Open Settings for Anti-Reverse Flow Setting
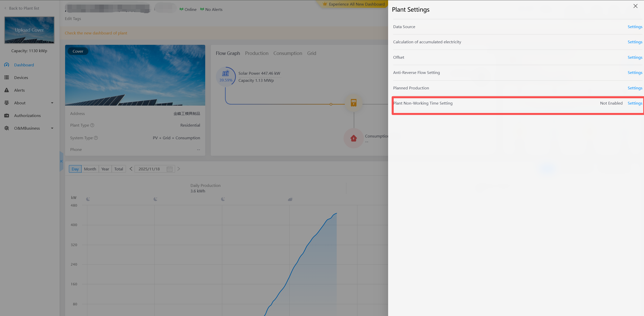The width and height of the screenshot is (644, 316). click(x=635, y=73)
